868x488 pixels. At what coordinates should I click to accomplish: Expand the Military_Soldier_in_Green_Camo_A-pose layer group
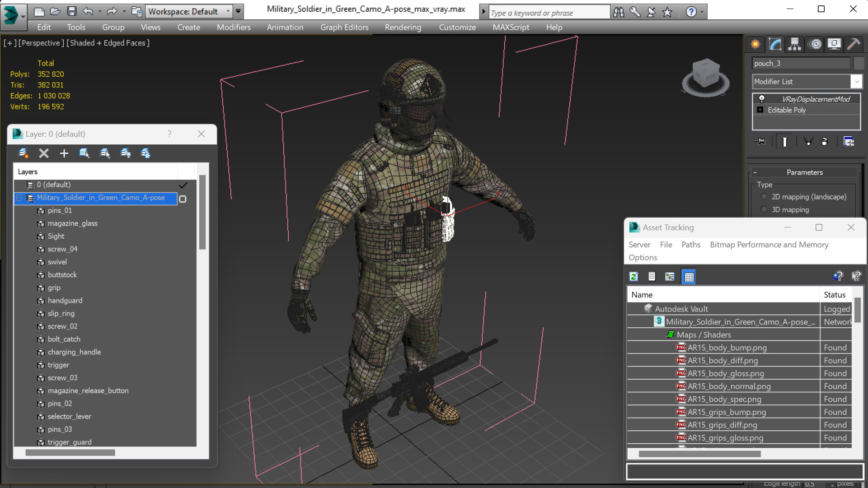point(20,197)
